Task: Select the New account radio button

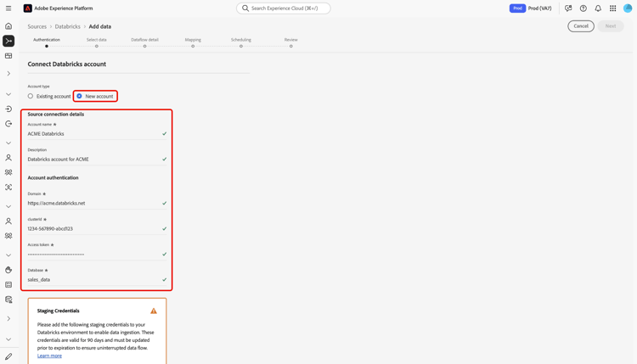Action: 79,96
